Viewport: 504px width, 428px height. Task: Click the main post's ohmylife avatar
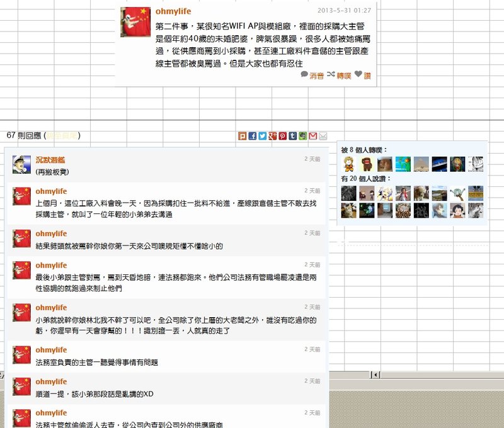pyautogui.click(x=135, y=22)
